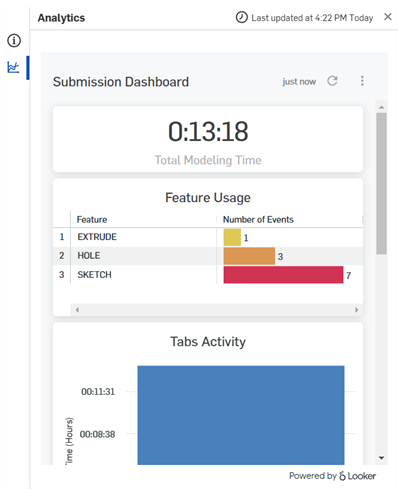The image size is (398, 489).
Task: Sort by the Feature column header
Action: [92, 220]
